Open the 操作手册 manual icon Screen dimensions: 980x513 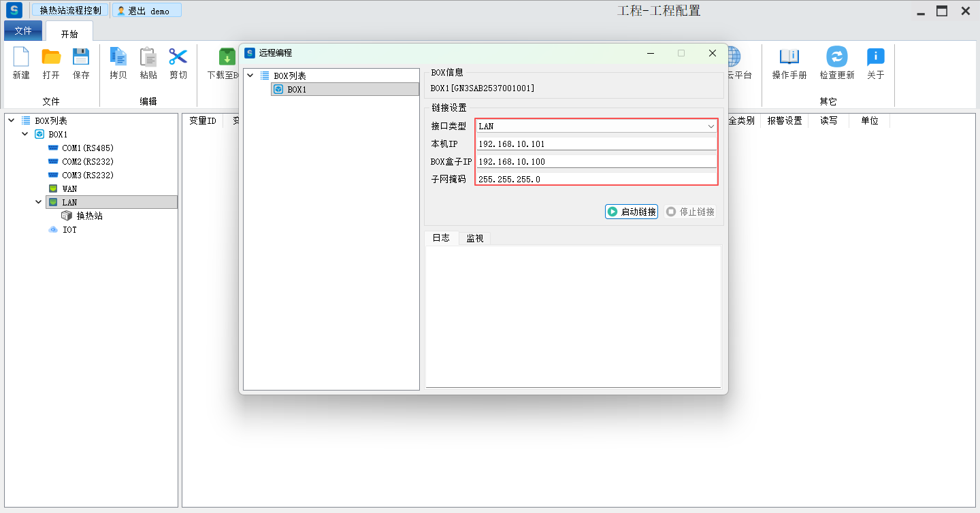789,57
